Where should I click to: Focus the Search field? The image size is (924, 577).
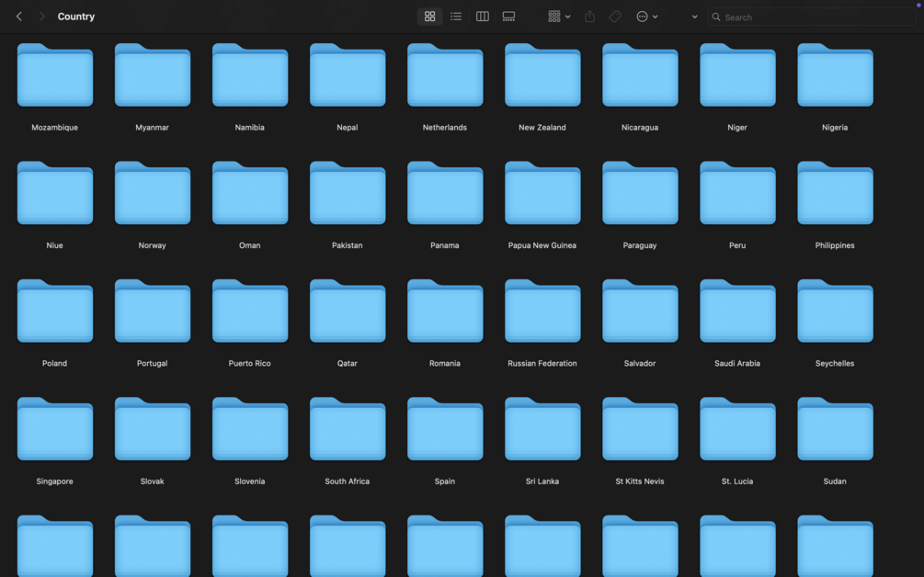(812, 17)
